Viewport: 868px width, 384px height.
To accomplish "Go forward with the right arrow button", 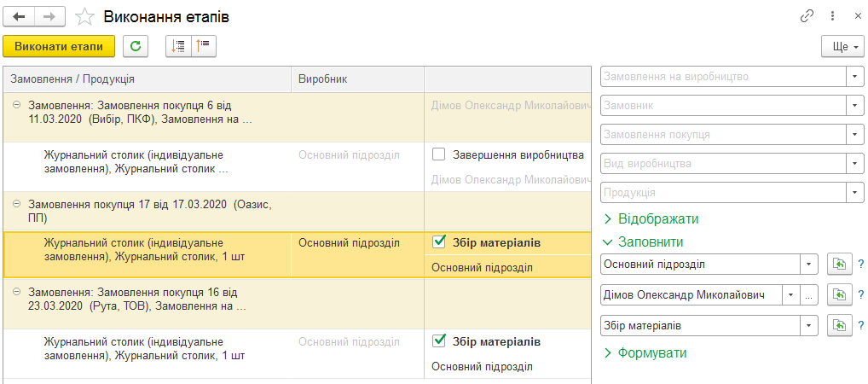I will [x=49, y=16].
